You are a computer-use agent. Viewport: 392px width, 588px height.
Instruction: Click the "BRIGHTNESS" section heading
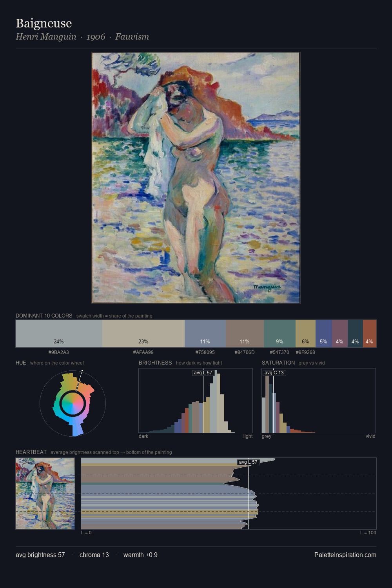click(x=155, y=363)
